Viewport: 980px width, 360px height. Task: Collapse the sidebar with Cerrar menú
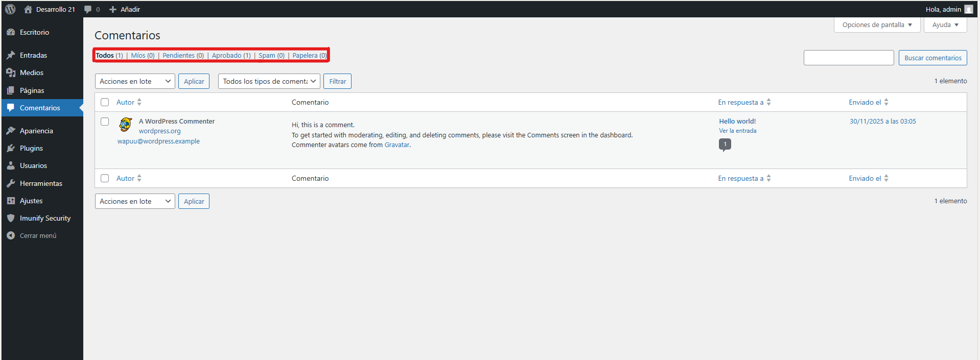[x=38, y=235]
